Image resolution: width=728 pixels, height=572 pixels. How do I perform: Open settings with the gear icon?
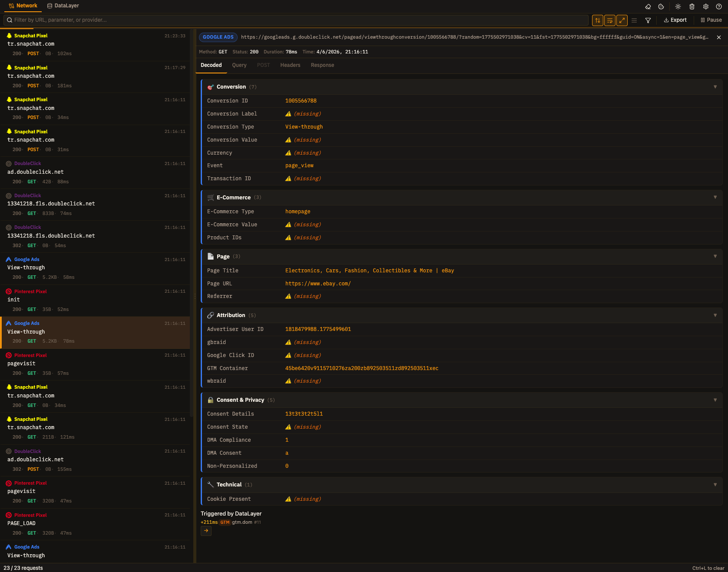coord(706,7)
